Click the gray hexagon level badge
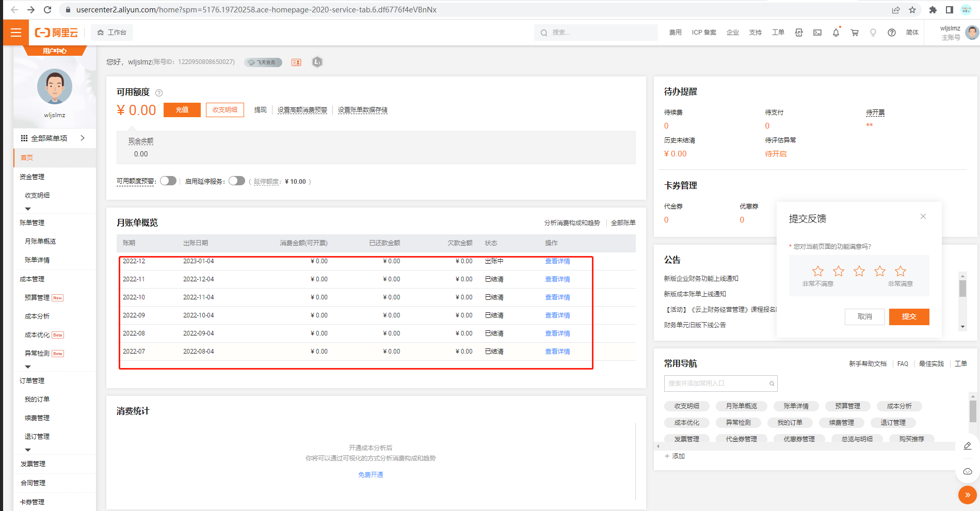Image resolution: width=980 pixels, height=511 pixels. click(317, 62)
